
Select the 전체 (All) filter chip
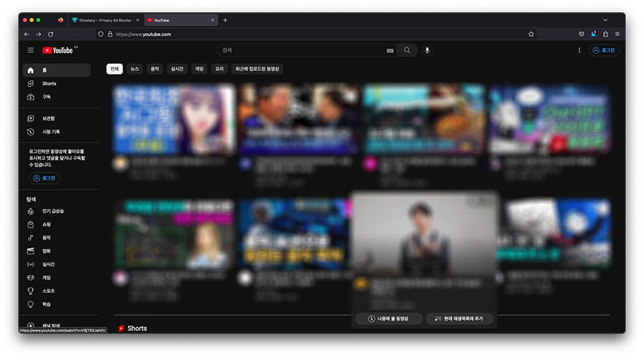[x=114, y=69]
